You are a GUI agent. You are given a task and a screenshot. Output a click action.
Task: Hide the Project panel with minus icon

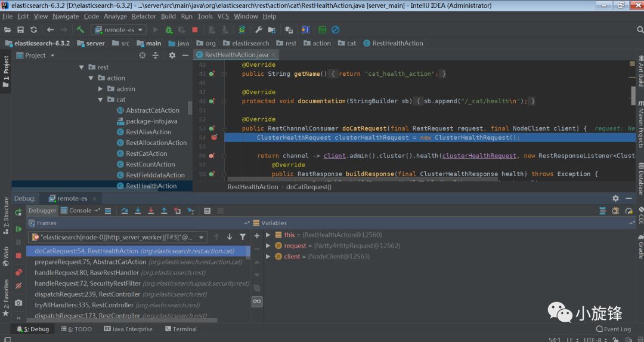click(x=185, y=55)
